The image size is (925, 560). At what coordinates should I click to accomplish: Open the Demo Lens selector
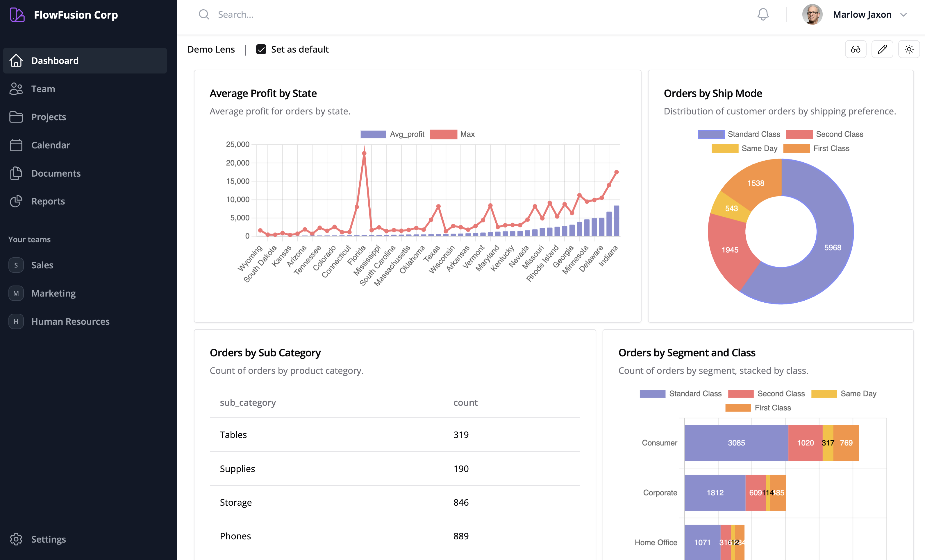pos(211,49)
